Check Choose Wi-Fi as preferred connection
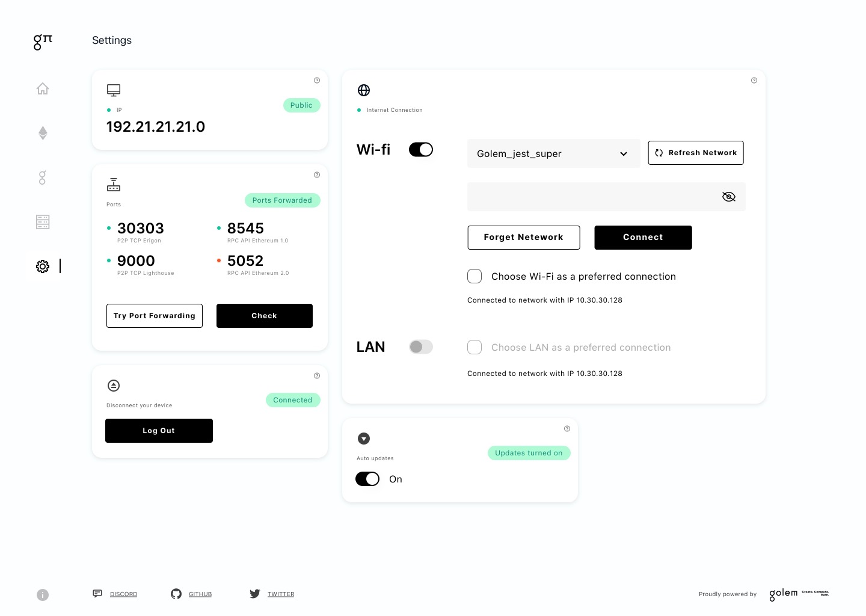Viewport: 866px width, 616px height. 474,276
